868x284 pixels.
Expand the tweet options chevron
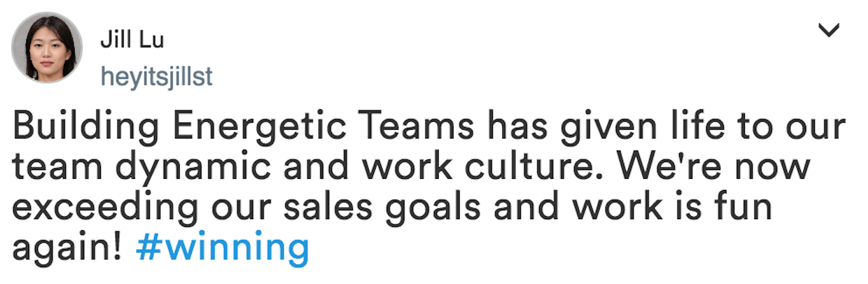[828, 30]
